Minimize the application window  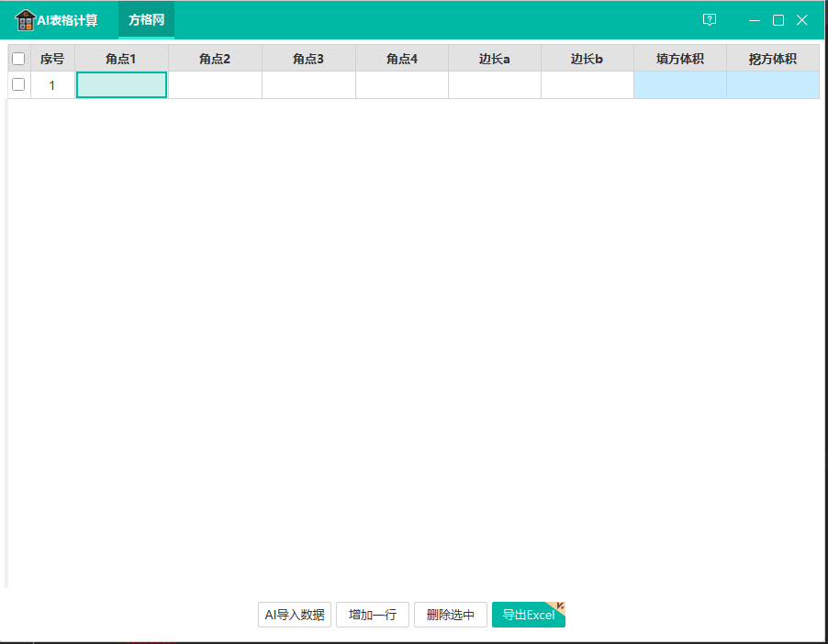click(755, 20)
